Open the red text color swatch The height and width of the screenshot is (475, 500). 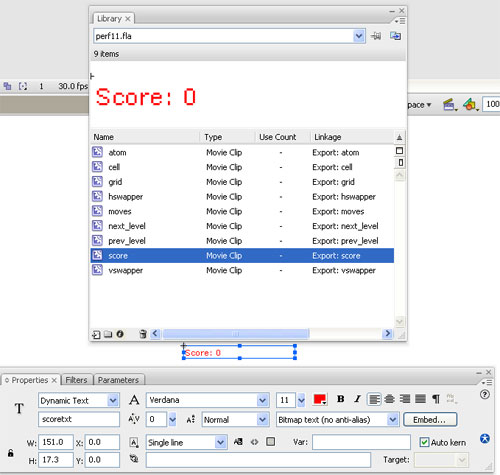pos(320,399)
